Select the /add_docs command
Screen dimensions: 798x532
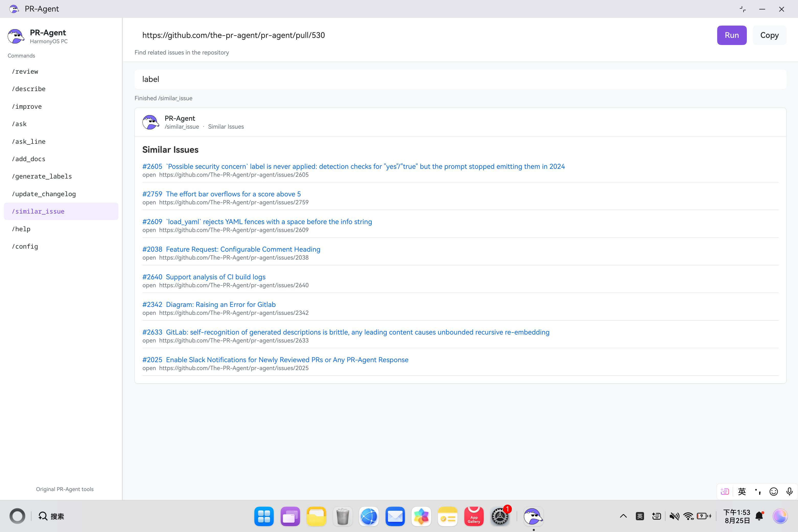pyautogui.click(x=61, y=159)
